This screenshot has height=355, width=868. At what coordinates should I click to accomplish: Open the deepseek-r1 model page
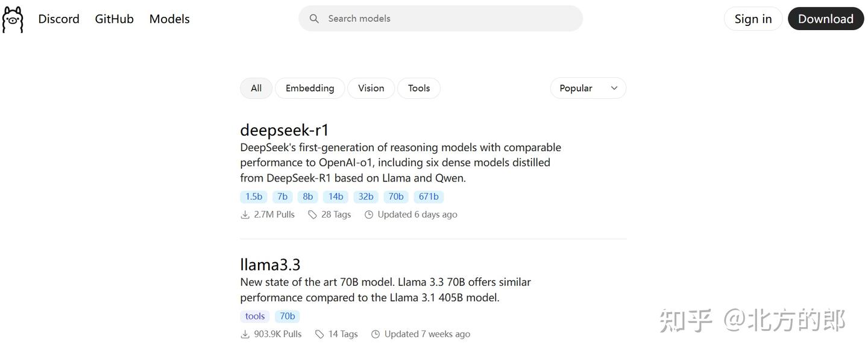(x=284, y=130)
